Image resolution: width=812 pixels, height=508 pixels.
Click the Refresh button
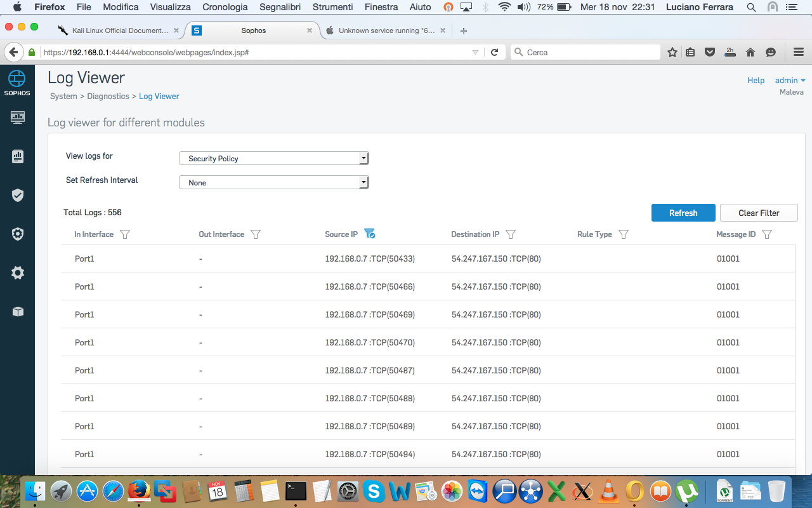click(x=683, y=213)
